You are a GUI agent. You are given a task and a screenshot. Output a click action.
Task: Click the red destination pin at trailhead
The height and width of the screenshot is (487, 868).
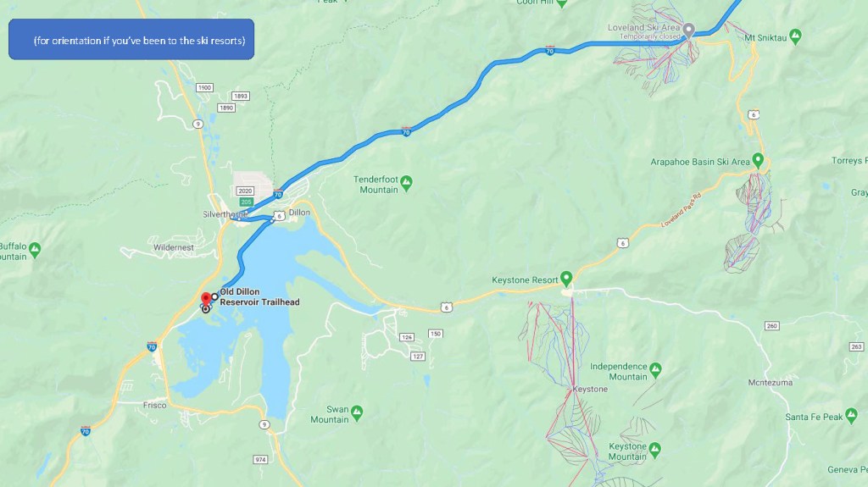pos(206,299)
